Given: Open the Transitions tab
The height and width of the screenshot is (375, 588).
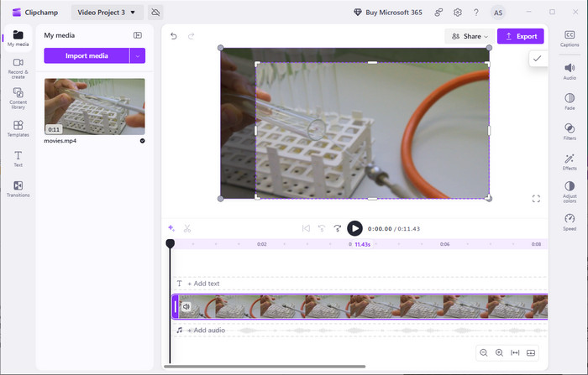Looking at the screenshot, I should coord(18,189).
